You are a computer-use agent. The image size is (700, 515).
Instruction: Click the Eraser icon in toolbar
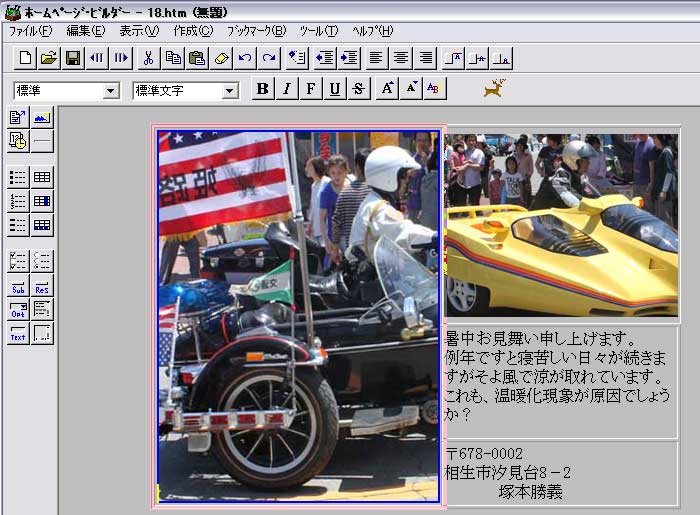[x=221, y=58]
